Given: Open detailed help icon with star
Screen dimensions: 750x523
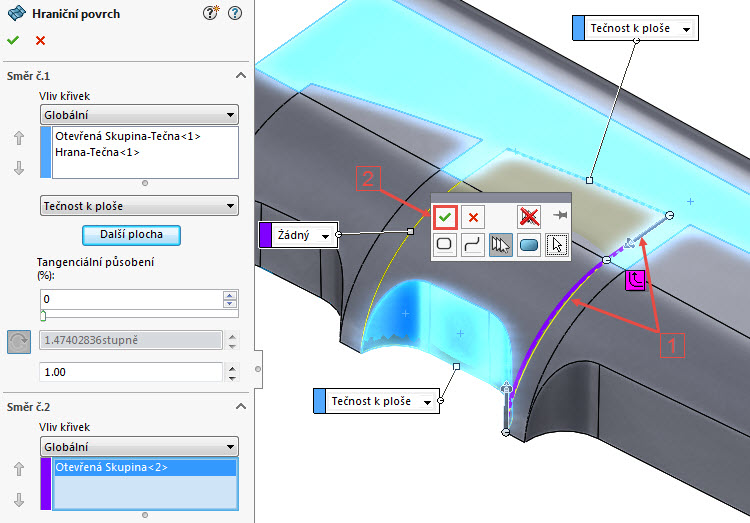Looking at the screenshot, I should click(x=210, y=13).
